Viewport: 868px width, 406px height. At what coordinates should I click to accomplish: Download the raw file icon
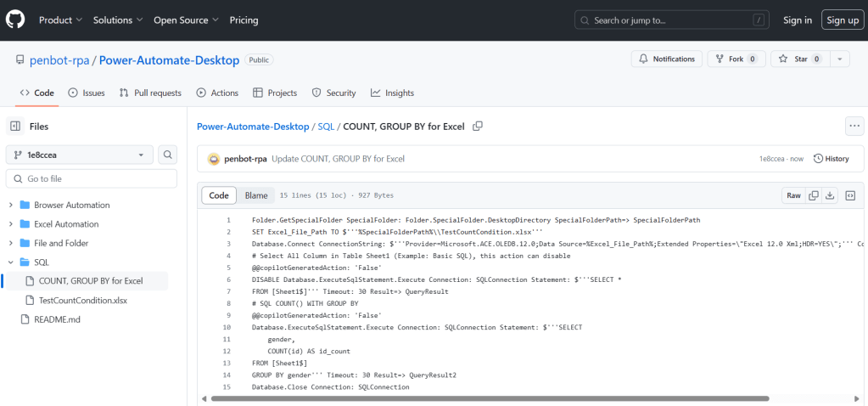tap(830, 195)
